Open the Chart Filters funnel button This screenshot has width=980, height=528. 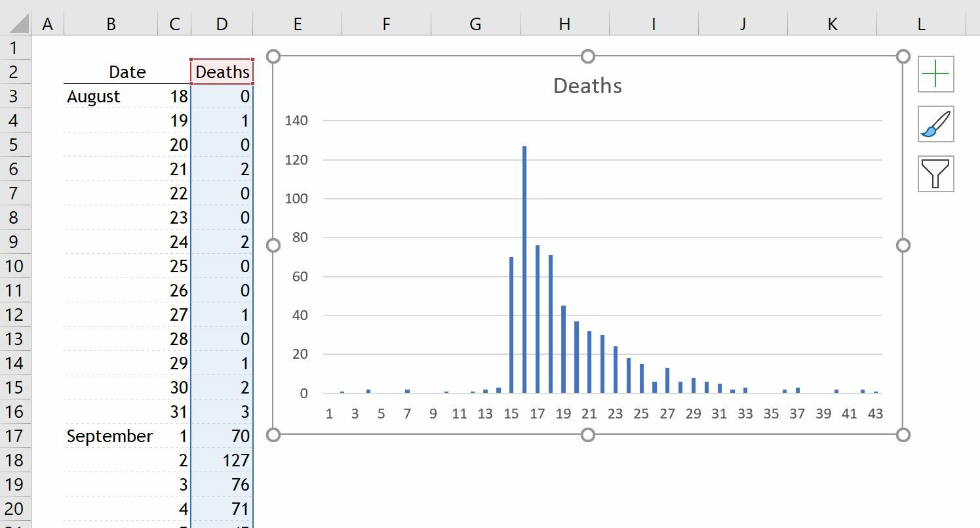click(x=935, y=174)
